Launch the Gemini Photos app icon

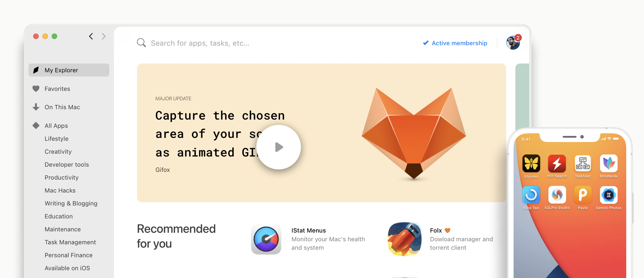[x=608, y=195]
